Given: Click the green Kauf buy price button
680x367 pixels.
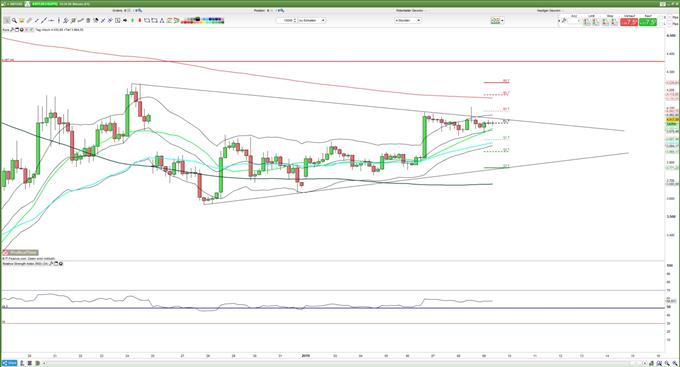Looking at the screenshot, I should tap(647, 22).
